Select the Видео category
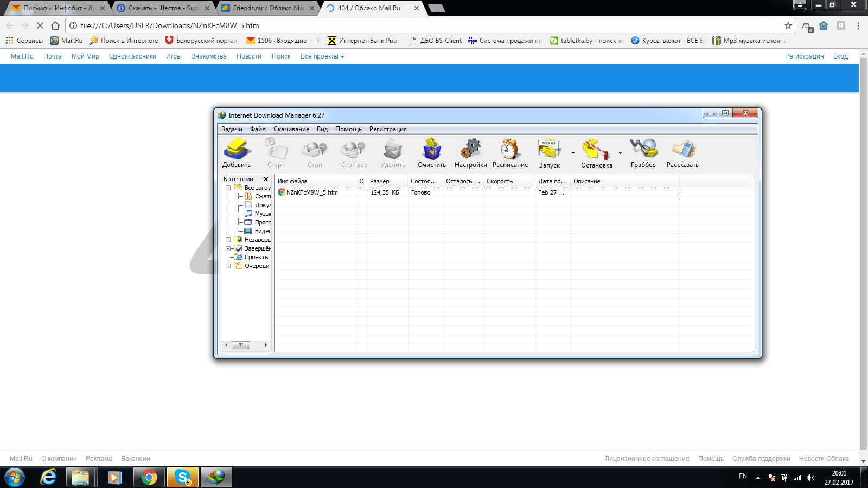The height and width of the screenshot is (488, 868). click(258, 231)
